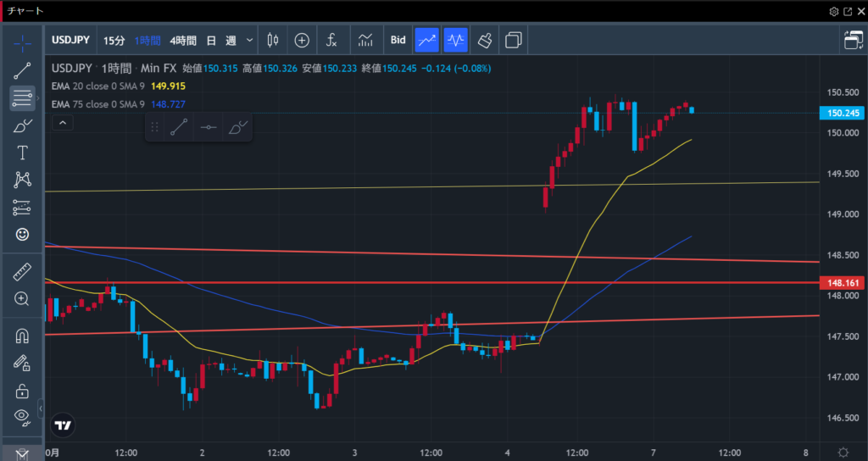
Task: Pick the brush drawing tool in sidebar
Action: click(22, 125)
